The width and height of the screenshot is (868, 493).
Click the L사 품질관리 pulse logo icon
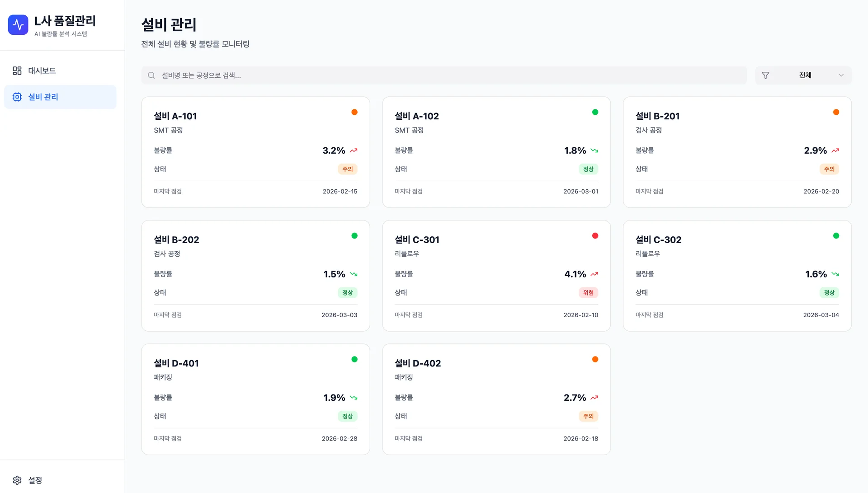[18, 25]
